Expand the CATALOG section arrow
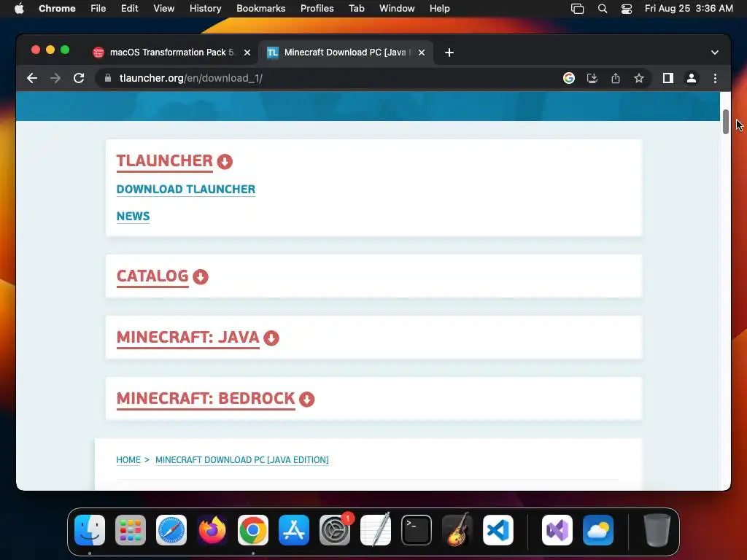Viewport: 747px width, 560px height. tap(201, 276)
